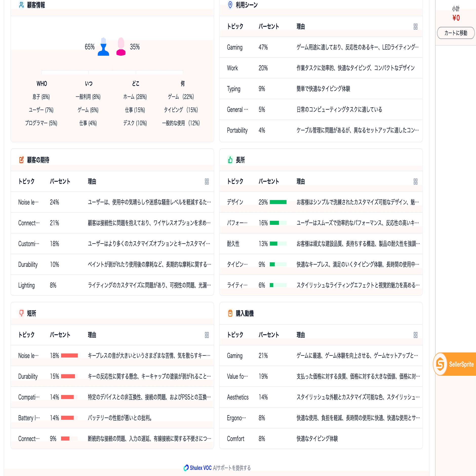Click the タイピン… 9% strengths row
This screenshot has height=476, width=476.
(321, 265)
